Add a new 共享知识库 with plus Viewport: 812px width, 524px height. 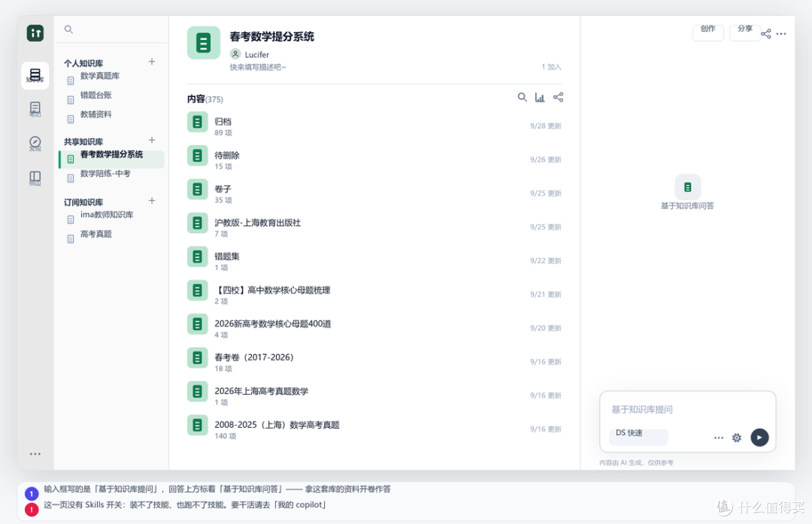[x=152, y=140]
